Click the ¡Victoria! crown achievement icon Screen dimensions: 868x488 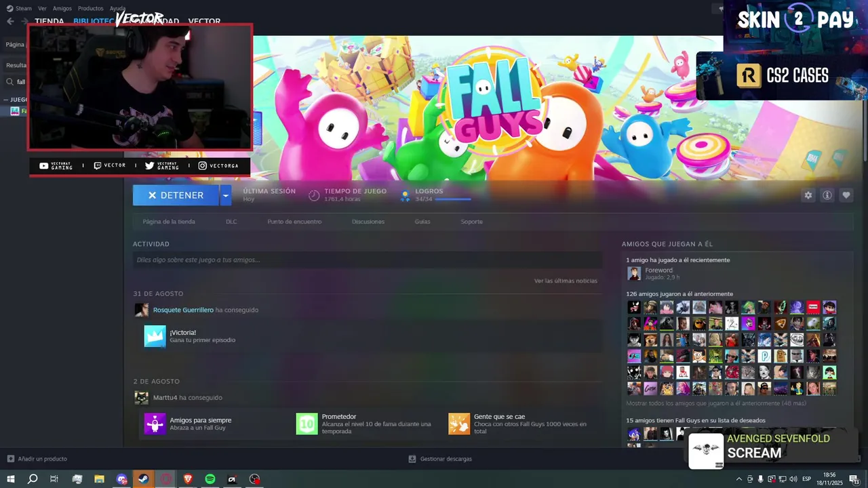(x=155, y=336)
